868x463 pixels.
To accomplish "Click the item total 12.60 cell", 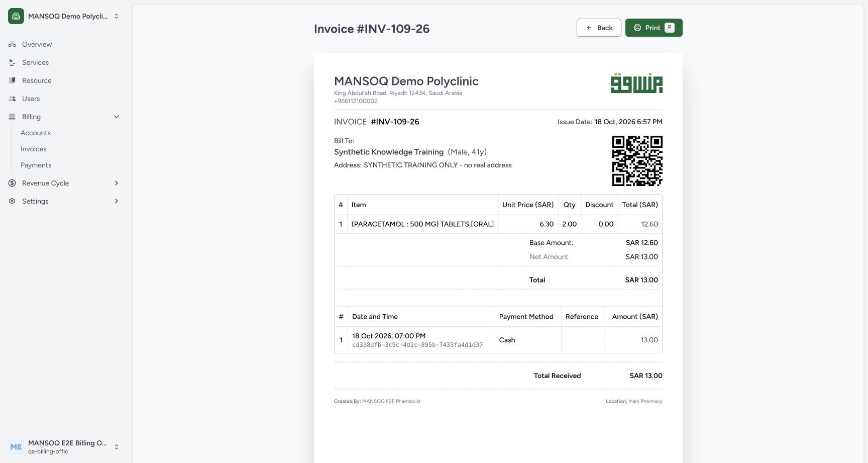I will point(640,224).
